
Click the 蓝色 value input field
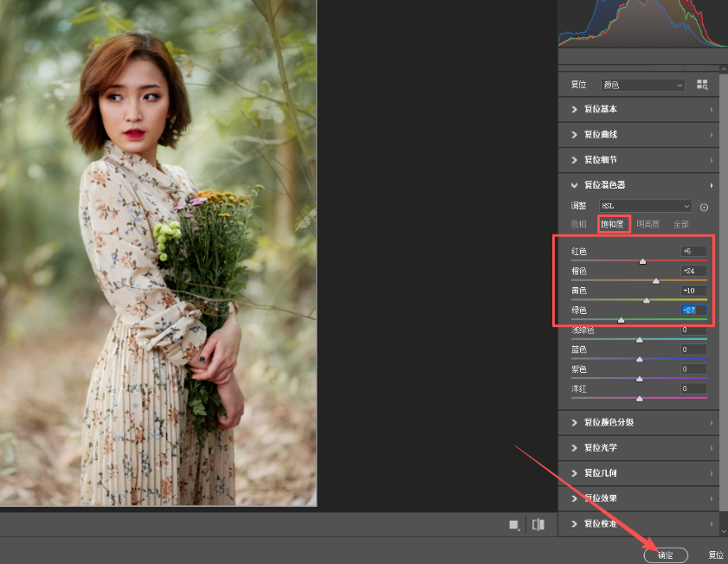pyautogui.click(x=693, y=349)
